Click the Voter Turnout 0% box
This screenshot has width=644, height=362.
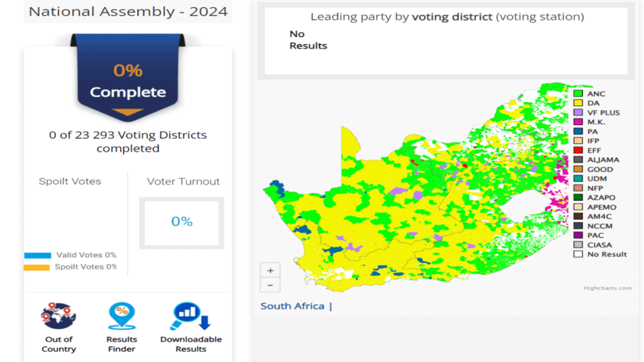[x=182, y=222]
